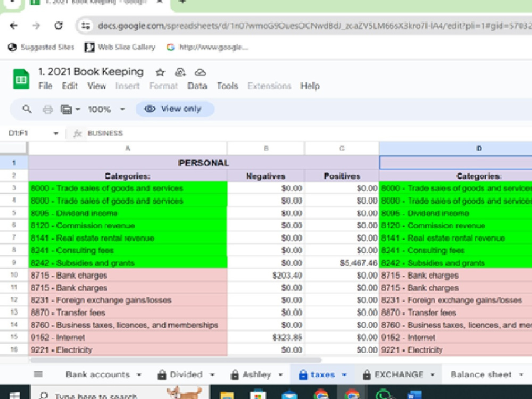The image size is (532, 399).
Task: Expand EXCHANGE tab dropdown arrow
Action: (433, 375)
